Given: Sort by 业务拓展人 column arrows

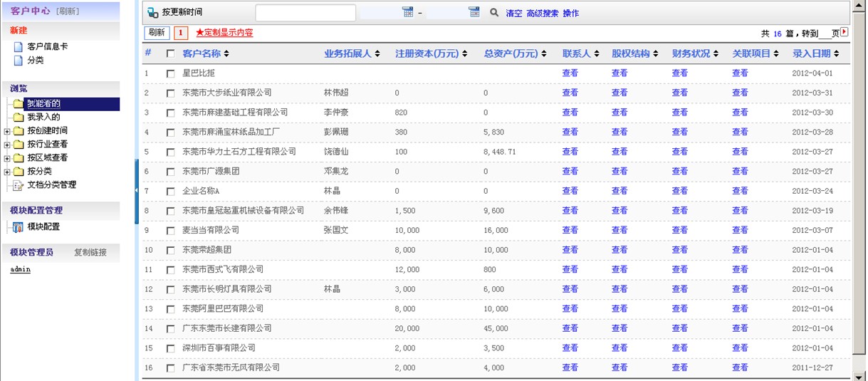Looking at the screenshot, I should point(377,53).
